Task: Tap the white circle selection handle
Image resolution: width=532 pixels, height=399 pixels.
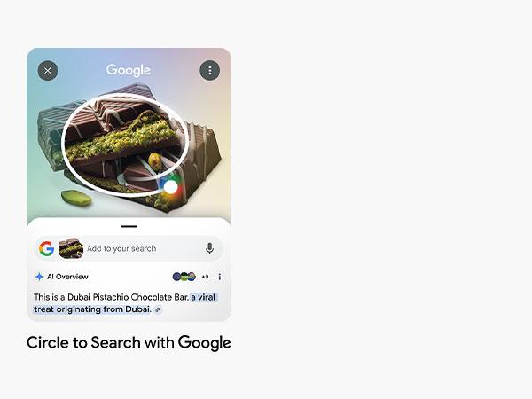Action: tap(170, 187)
